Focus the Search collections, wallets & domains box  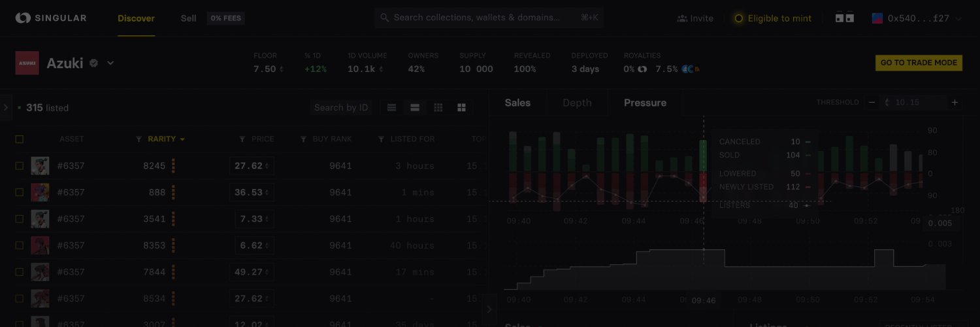point(489,18)
